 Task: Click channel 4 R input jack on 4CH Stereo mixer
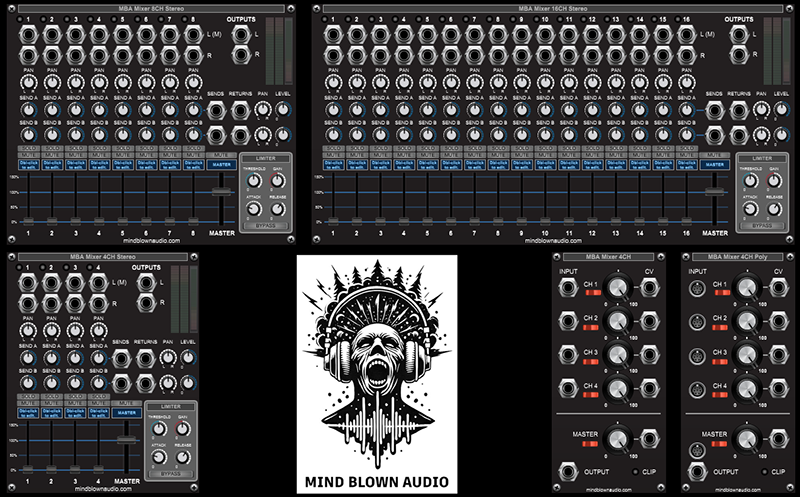[98, 304]
